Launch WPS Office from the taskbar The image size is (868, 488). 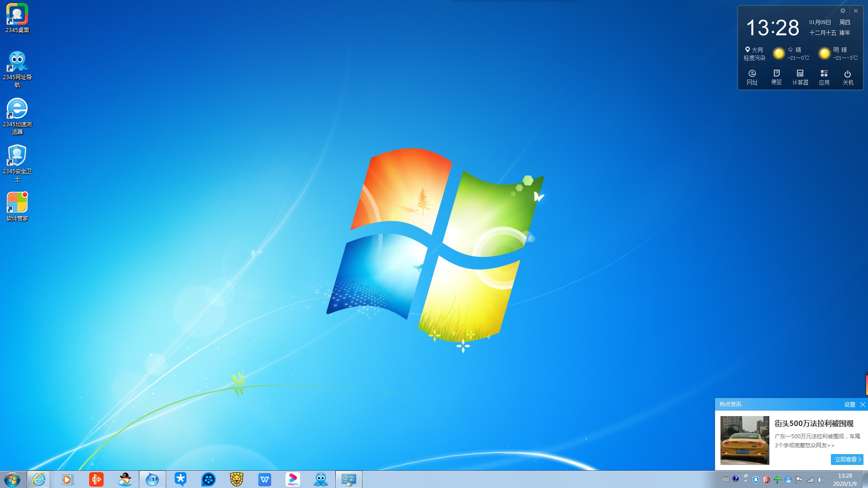click(x=265, y=479)
